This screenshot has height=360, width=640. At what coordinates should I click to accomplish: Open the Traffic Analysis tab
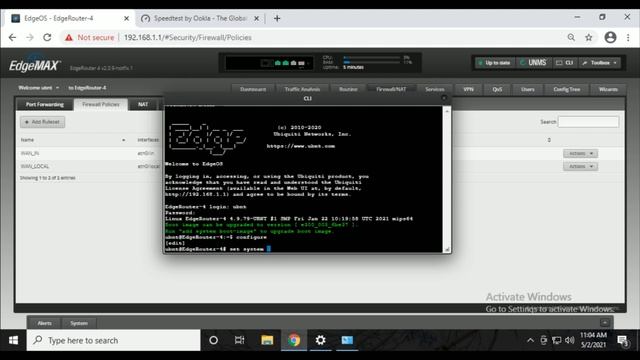(x=302, y=89)
